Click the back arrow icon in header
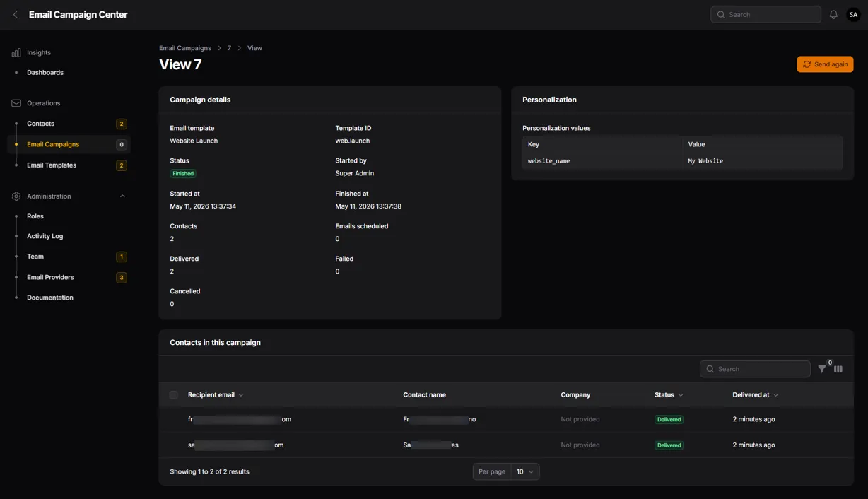The image size is (868, 499). click(x=16, y=15)
